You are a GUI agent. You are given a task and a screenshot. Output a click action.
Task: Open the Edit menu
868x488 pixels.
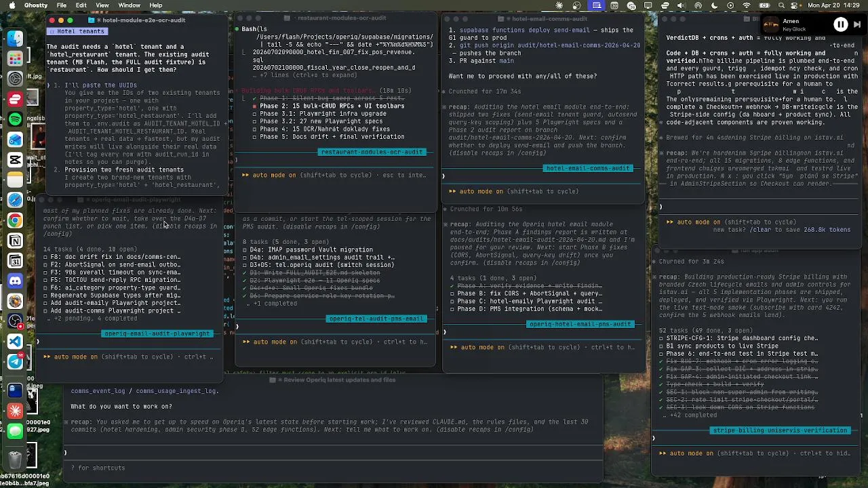[81, 5]
